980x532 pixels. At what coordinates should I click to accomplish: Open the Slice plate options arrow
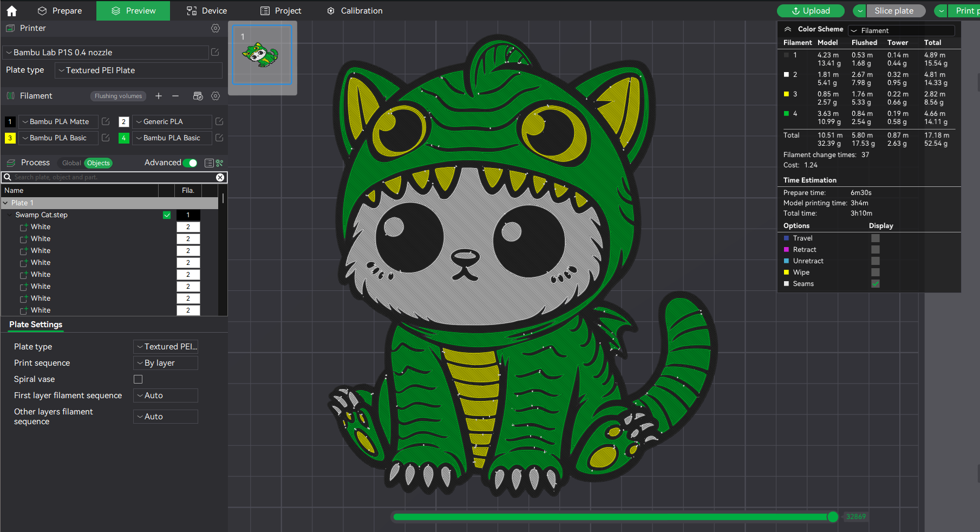pyautogui.click(x=859, y=11)
